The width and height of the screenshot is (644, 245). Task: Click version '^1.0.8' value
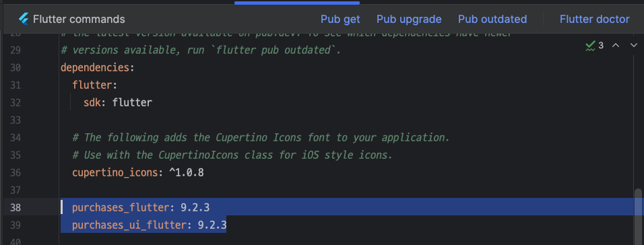(187, 173)
